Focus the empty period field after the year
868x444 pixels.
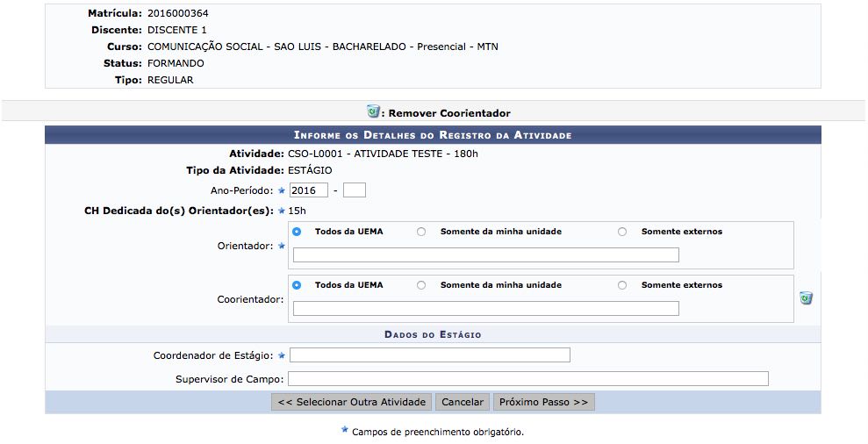(355, 190)
